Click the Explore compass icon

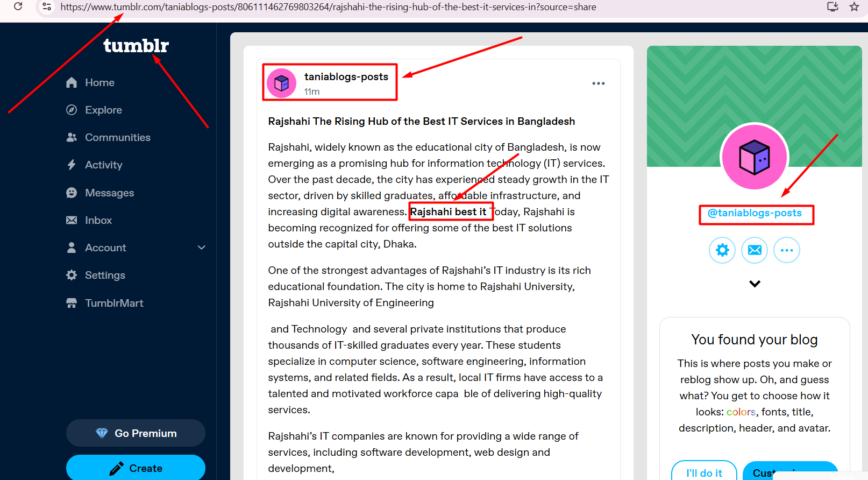pos(72,110)
